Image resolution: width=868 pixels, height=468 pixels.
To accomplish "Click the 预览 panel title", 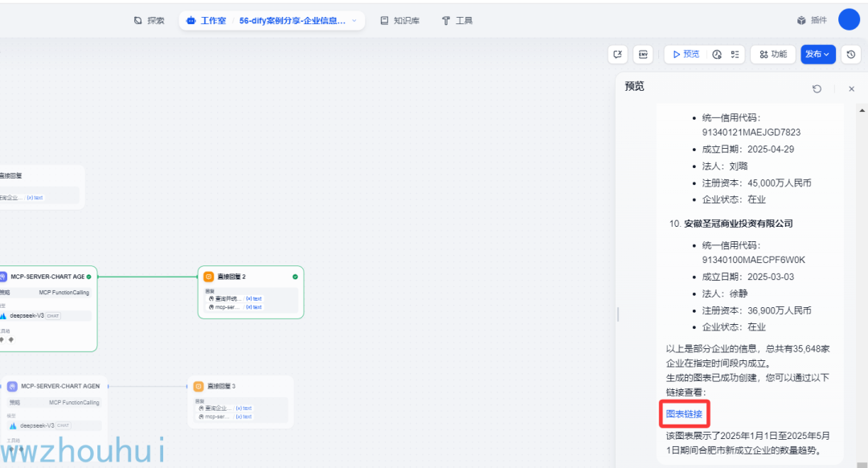I will [x=634, y=86].
